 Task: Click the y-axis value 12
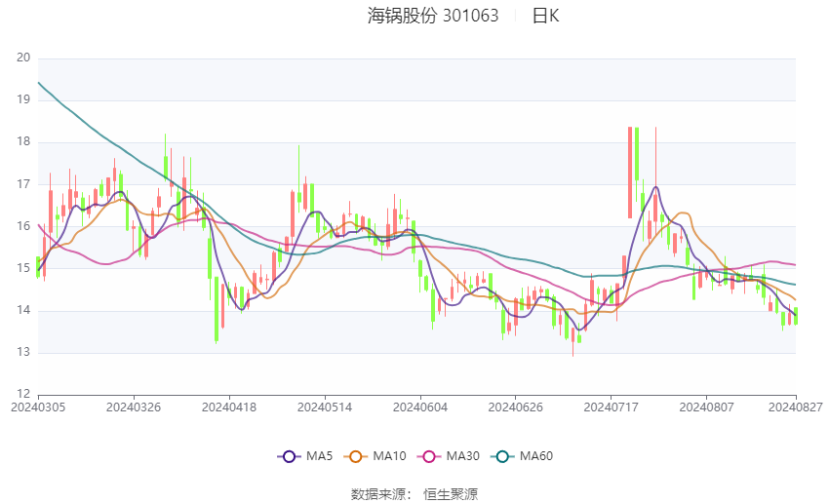tap(23, 394)
